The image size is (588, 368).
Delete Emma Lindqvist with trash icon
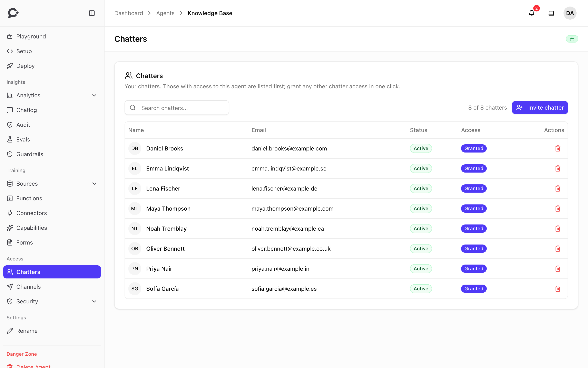pos(558,168)
